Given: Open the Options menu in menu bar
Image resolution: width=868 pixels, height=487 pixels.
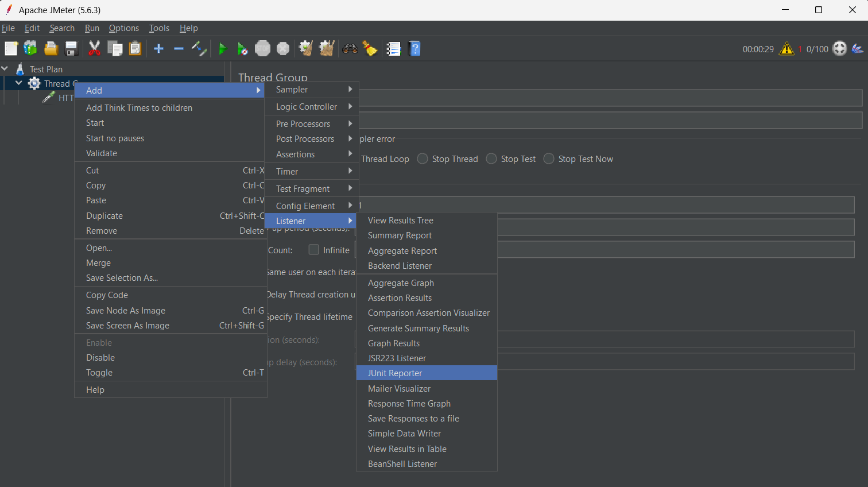Looking at the screenshot, I should (123, 28).
